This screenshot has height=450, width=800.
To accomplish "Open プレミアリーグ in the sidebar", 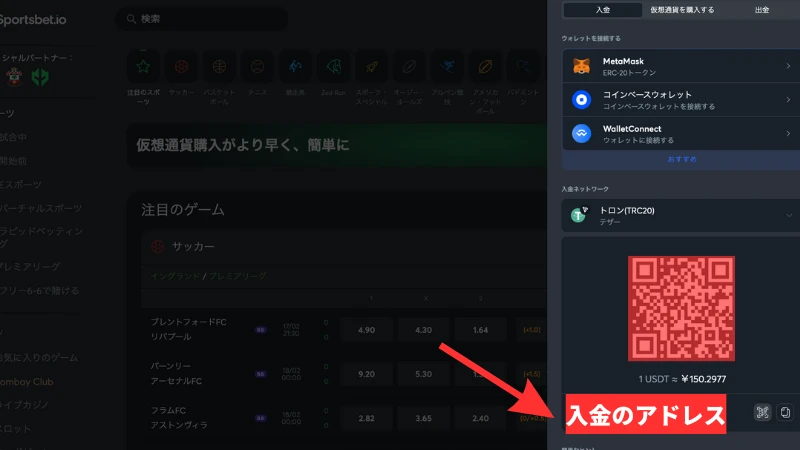I will [30, 266].
